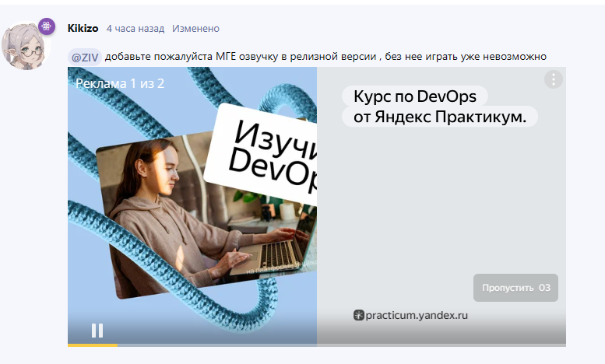The height and width of the screenshot is (364, 605).
Task: Click the 'Курс по DevOps' ad title
Action: click(x=415, y=96)
